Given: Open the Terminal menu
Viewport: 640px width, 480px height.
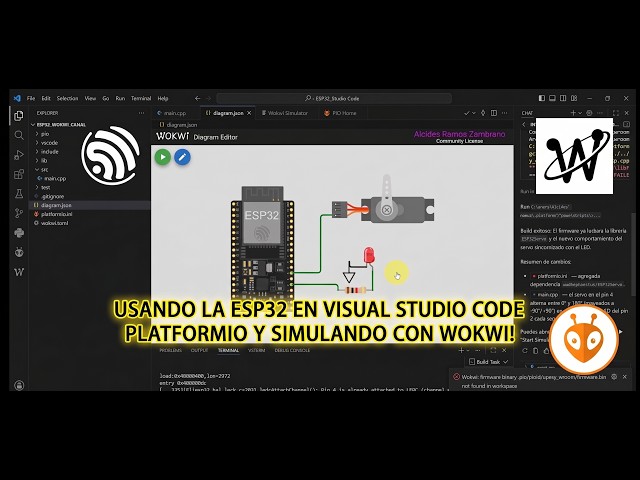Looking at the screenshot, I should point(141,98).
